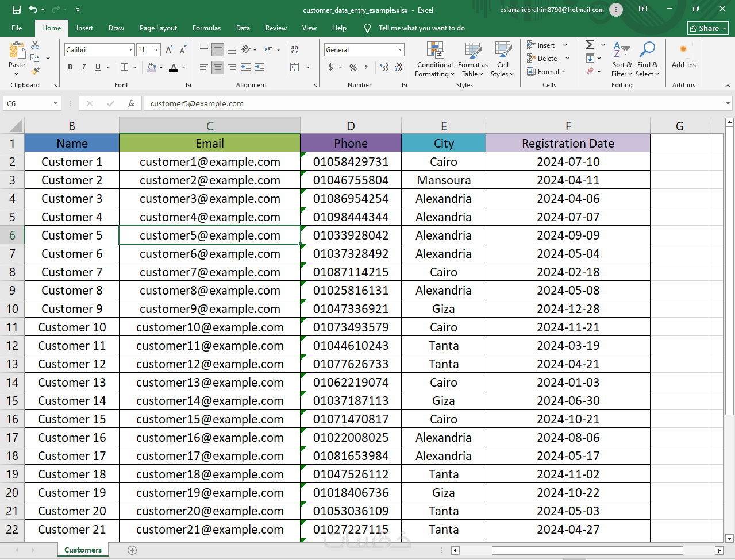Open the font name Calibri dropdown

pos(130,50)
